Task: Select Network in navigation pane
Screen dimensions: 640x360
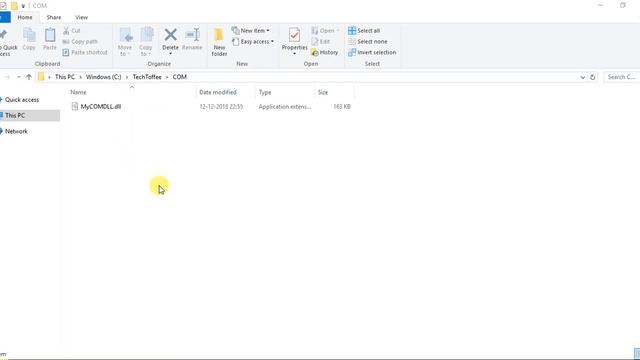Action: 16,131
